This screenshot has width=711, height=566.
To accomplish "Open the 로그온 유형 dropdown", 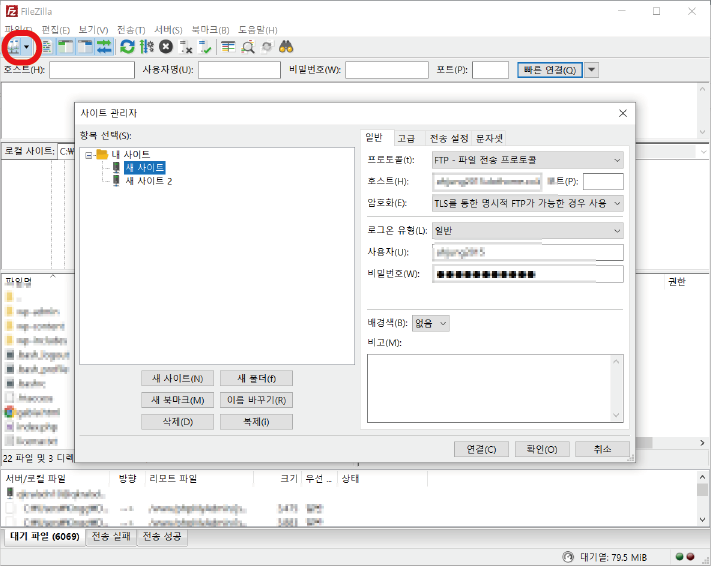I will [x=527, y=231].
